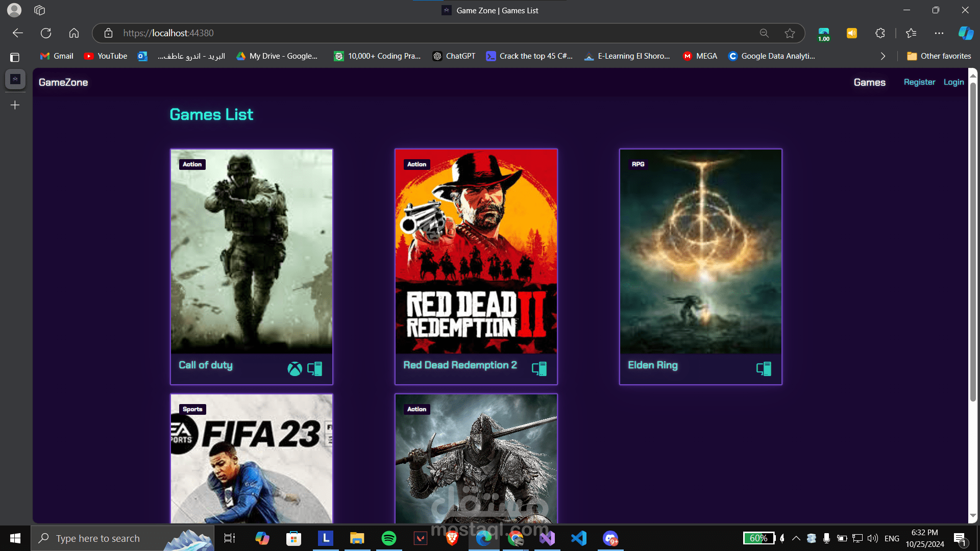Image resolution: width=980 pixels, height=551 pixels.
Task: Add this page to favorites
Action: tap(790, 33)
